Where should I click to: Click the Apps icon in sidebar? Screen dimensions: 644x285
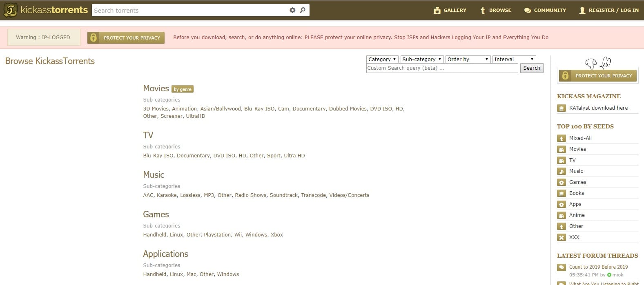(562, 204)
